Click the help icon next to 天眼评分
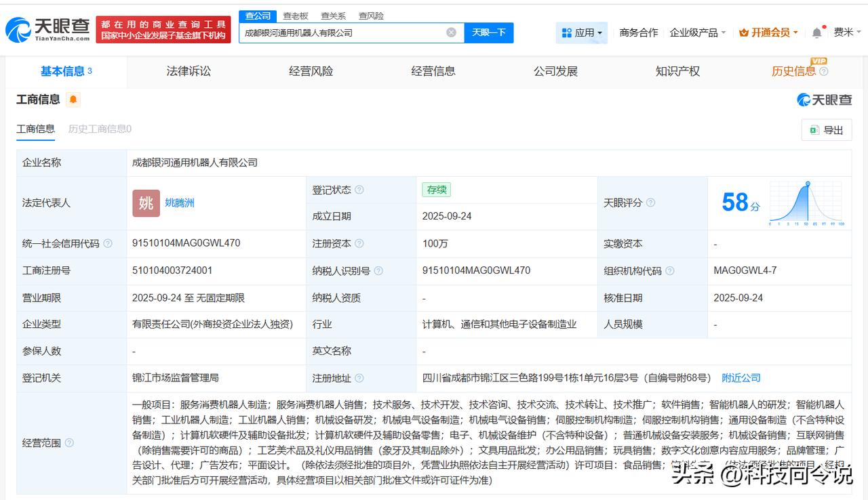The height and width of the screenshot is (500, 868). pos(650,203)
